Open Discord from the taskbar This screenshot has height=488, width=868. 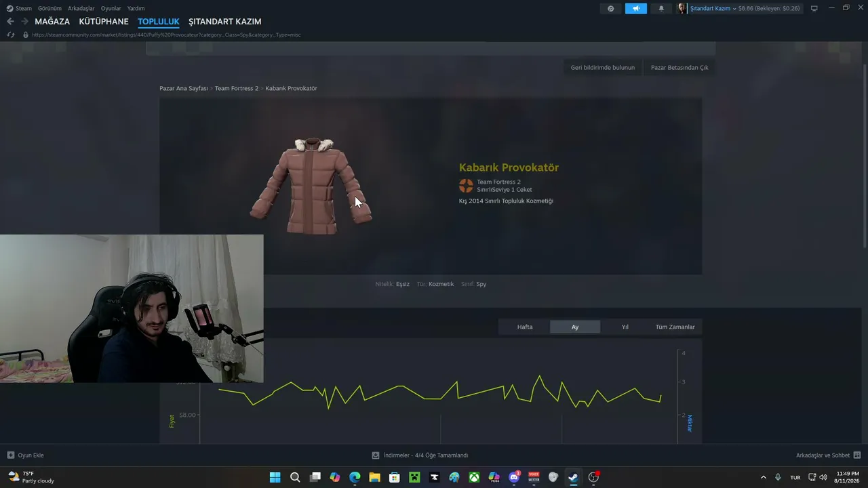click(x=514, y=477)
